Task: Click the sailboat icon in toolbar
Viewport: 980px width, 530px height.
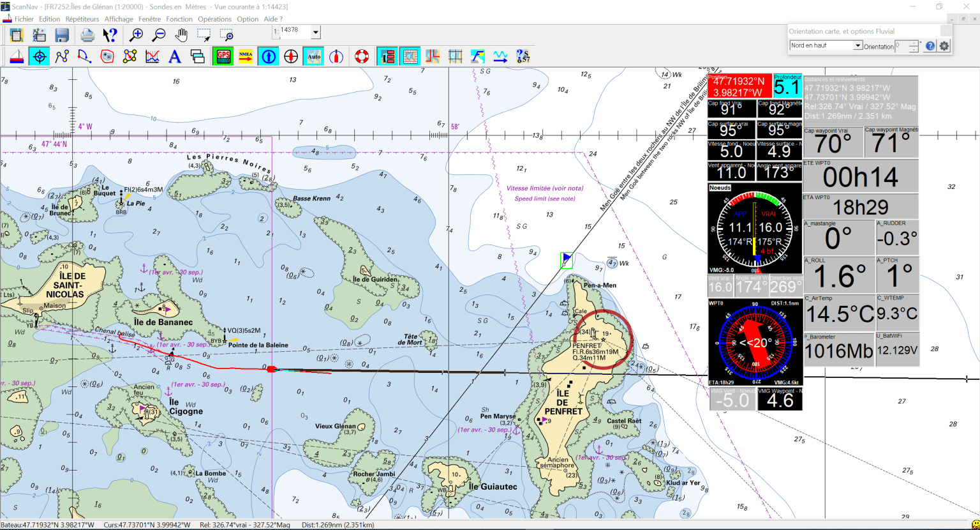Action: pyautogui.click(x=17, y=56)
